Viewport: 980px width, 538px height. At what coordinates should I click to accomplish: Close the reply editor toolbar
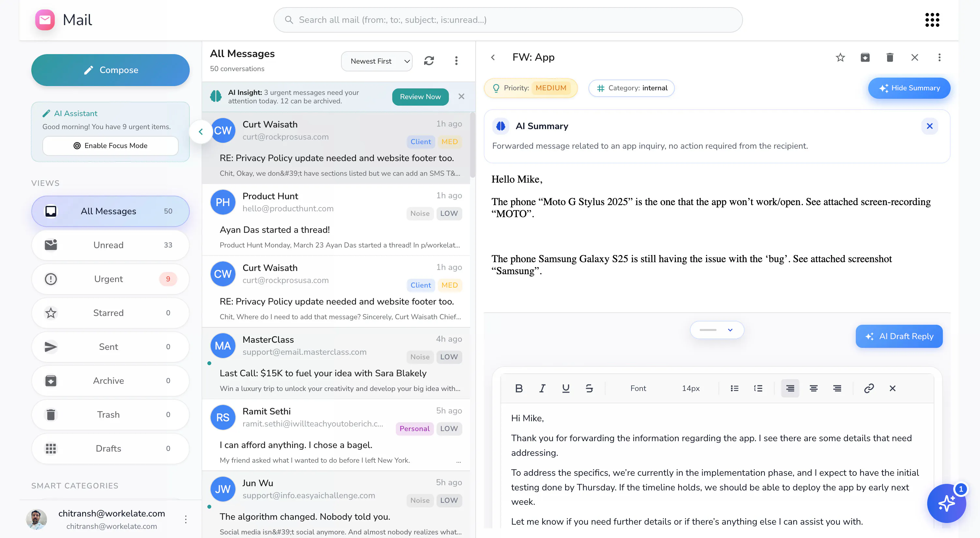pyautogui.click(x=893, y=388)
